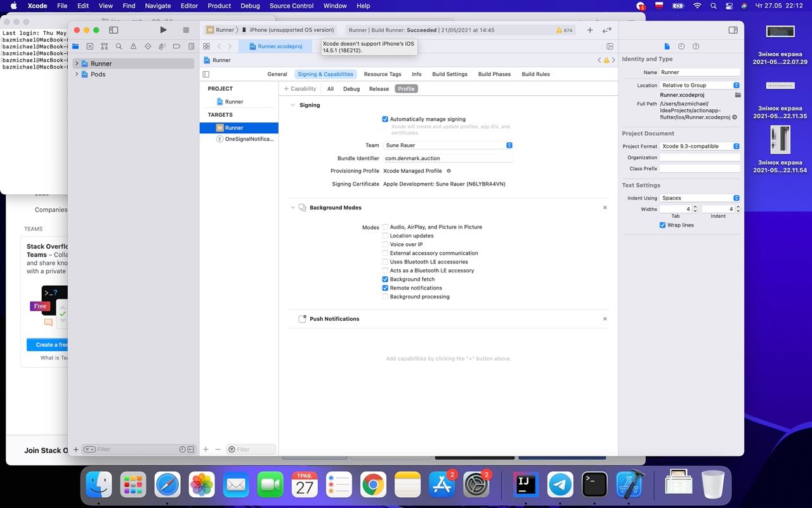The width and height of the screenshot is (812, 508).
Task: Show the File inspector
Action: pyautogui.click(x=667, y=46)
